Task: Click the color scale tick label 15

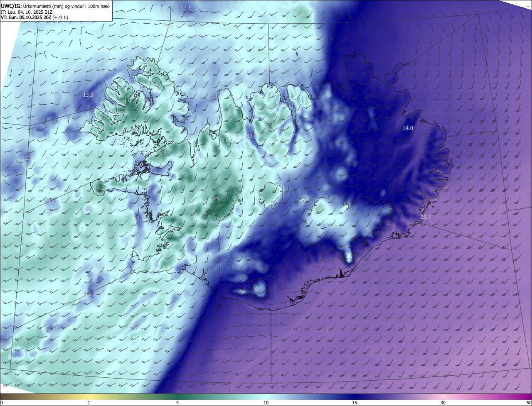Action: pyautogui.click(x=355, y=403)
